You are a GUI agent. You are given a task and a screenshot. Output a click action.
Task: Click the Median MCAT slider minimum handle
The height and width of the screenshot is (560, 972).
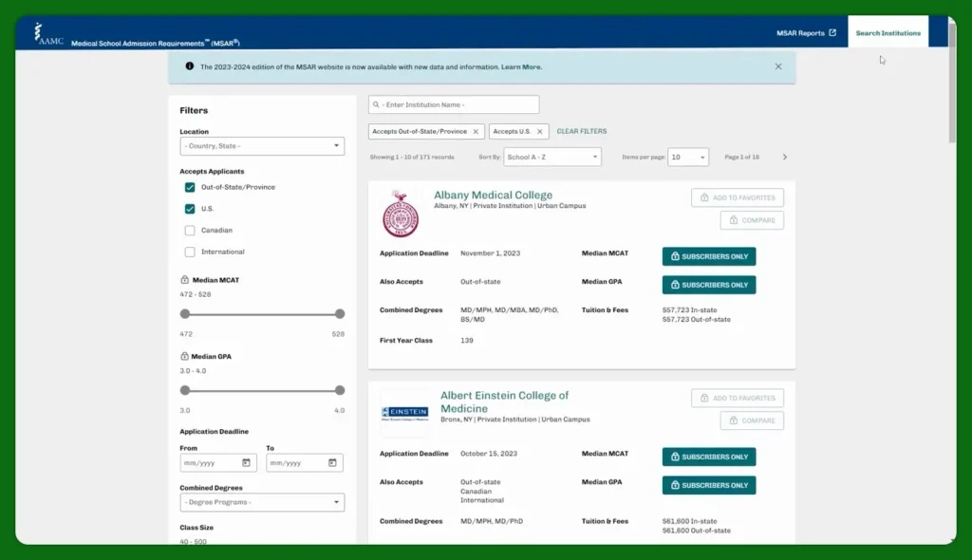tap(185, 314)
